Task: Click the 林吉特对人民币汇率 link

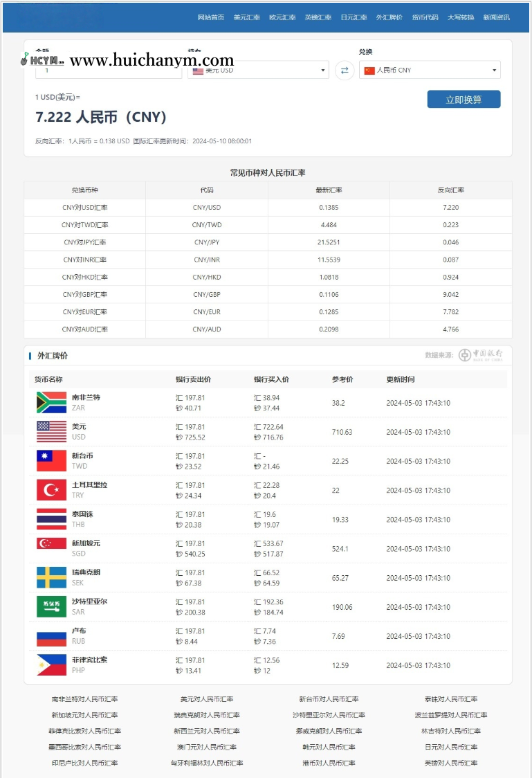Action: point(451,731)
